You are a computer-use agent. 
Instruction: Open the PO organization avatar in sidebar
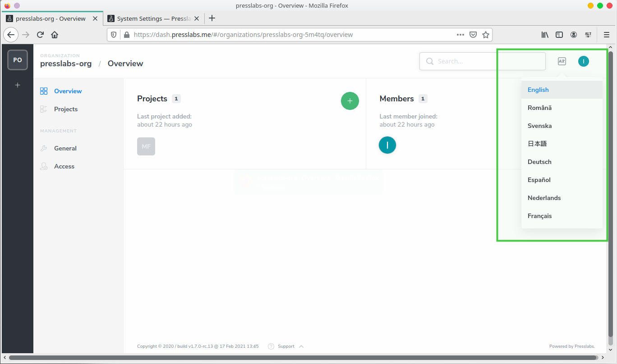[18, 60]
